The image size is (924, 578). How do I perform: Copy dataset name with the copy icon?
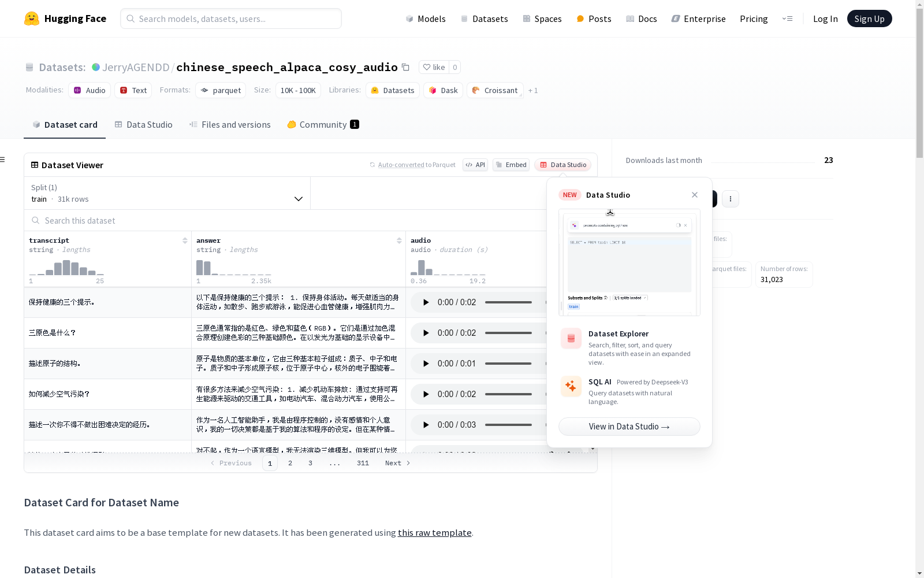[405, 67]
